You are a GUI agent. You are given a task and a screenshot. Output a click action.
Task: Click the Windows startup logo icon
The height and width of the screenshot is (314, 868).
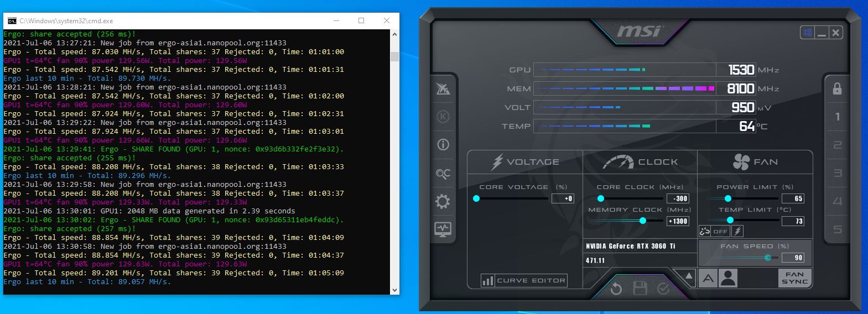(x=808, y=33)
